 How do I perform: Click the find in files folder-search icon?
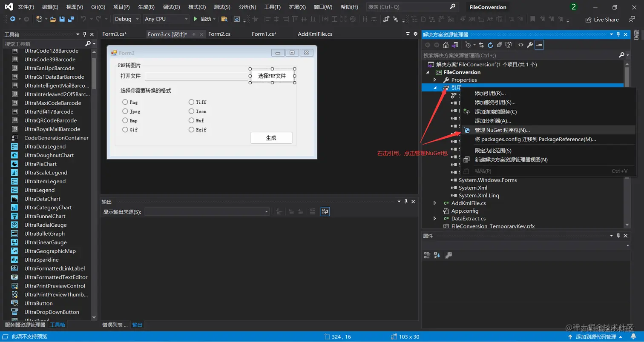coord(224,19)
